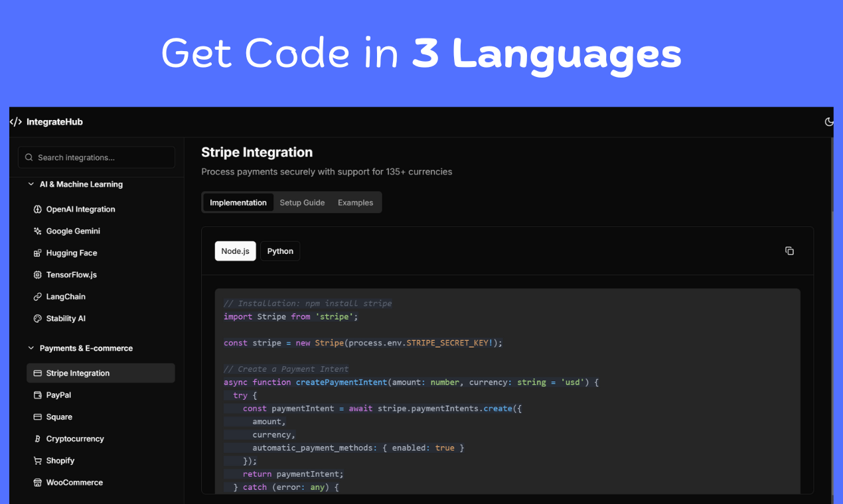Image resolution: width=843 pixels, height=504 pixels.
Task: Select the Node.js language tab
Action: point(236,251)
